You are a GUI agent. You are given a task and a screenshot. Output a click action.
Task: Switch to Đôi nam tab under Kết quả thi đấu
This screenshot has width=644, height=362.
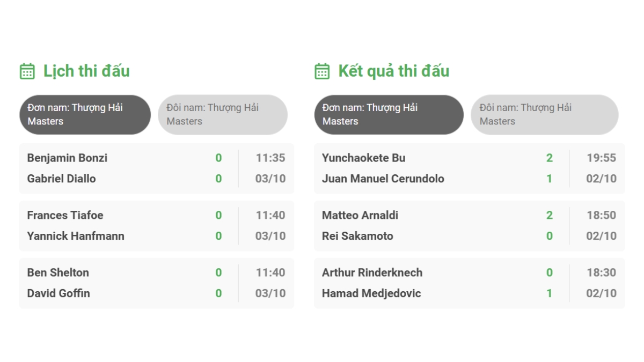[544, 114]
